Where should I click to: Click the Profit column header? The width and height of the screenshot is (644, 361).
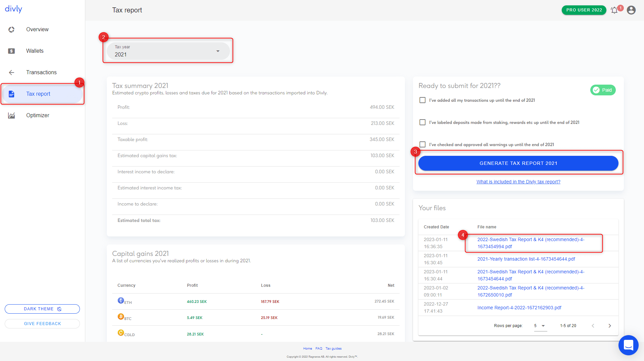(x=192, y=285)
